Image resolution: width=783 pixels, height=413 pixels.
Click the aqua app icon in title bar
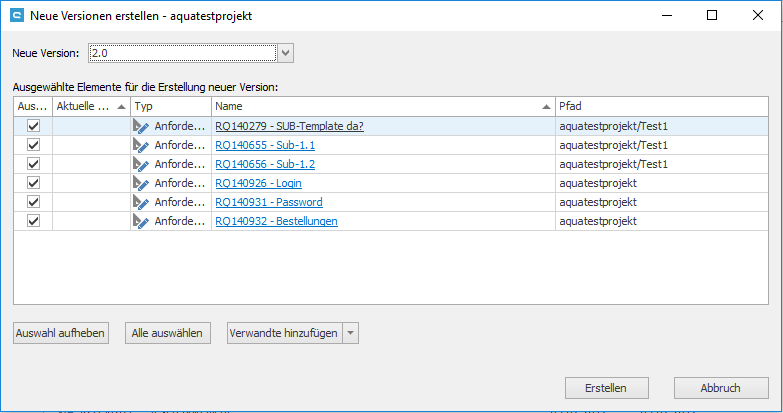(x=15, y=15)
